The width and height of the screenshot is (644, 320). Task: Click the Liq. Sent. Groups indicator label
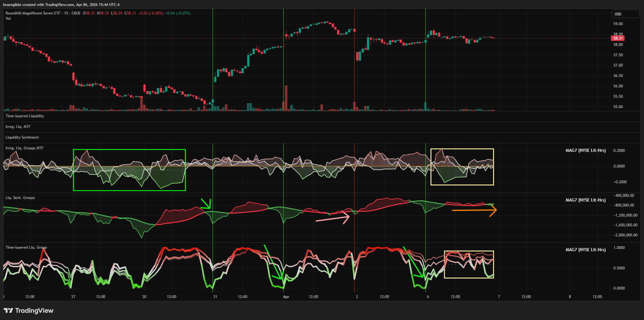(x=20, y=198)
